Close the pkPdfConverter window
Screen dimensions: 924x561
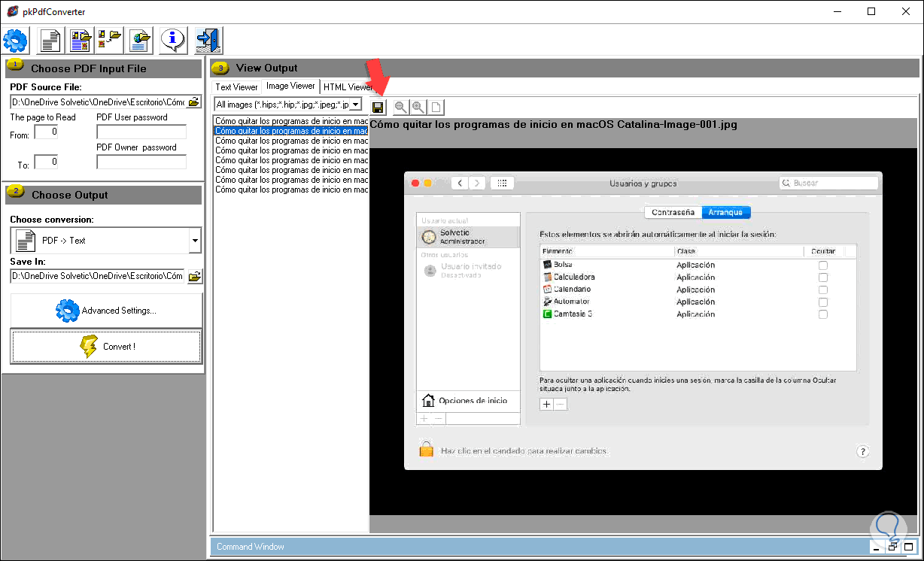(906, 11)
